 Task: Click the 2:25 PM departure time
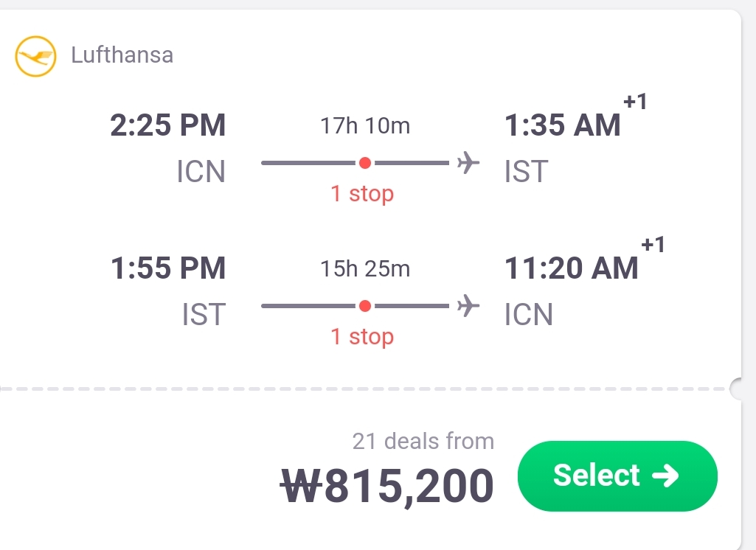168,125
